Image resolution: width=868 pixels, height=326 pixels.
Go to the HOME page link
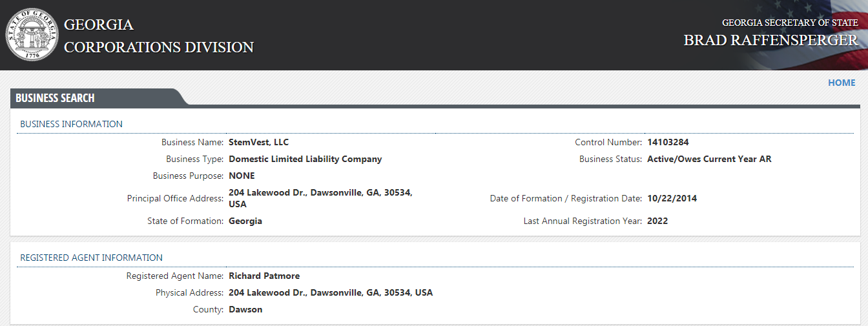pyautogui.click(x=842, y=83)
